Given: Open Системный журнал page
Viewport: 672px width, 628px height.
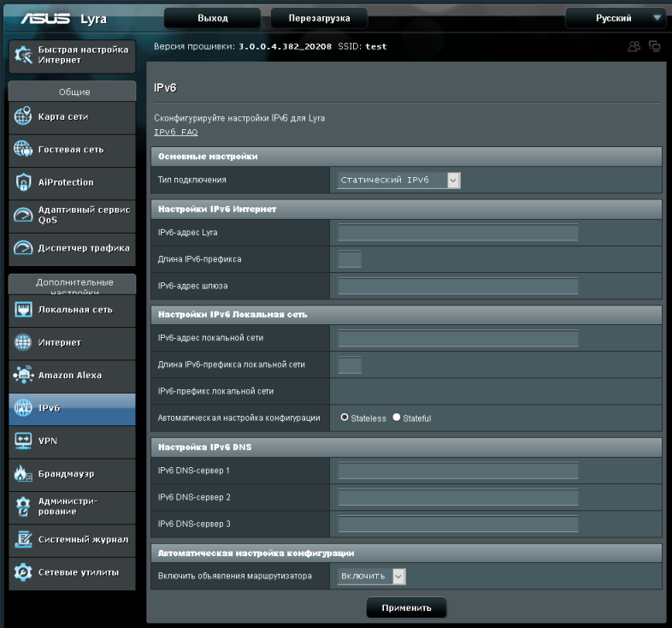Looking at the screenshot, I should pyautogui.click(x=72, y=540).
